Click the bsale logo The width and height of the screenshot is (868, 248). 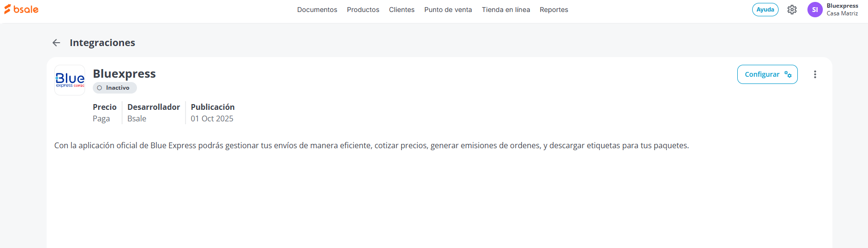tap(21, 9)
